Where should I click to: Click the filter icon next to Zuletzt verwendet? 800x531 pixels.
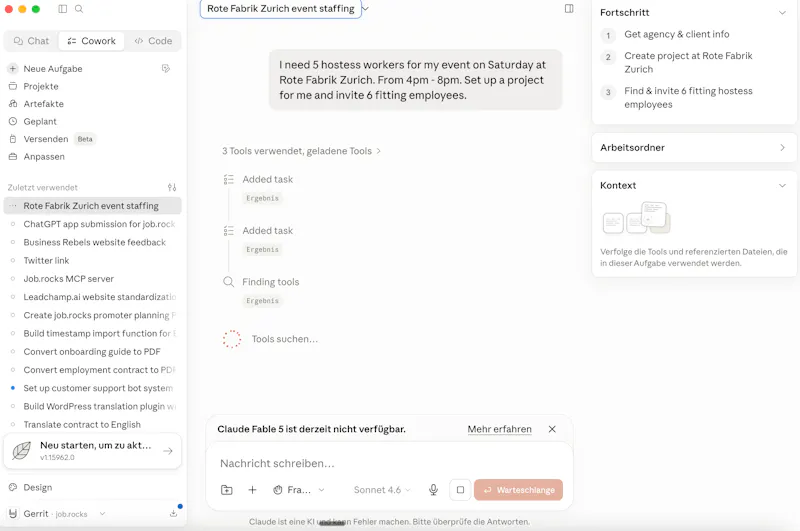[x=172, y=187]
